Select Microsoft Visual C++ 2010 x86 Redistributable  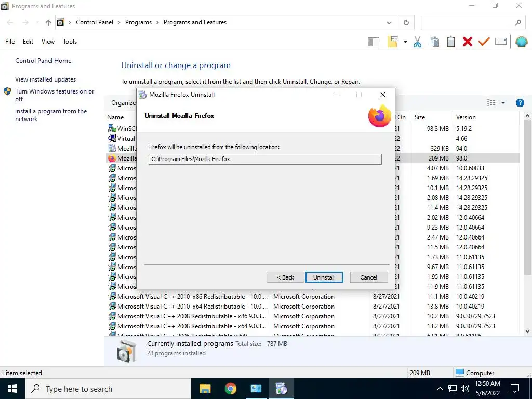coord(313,297)
